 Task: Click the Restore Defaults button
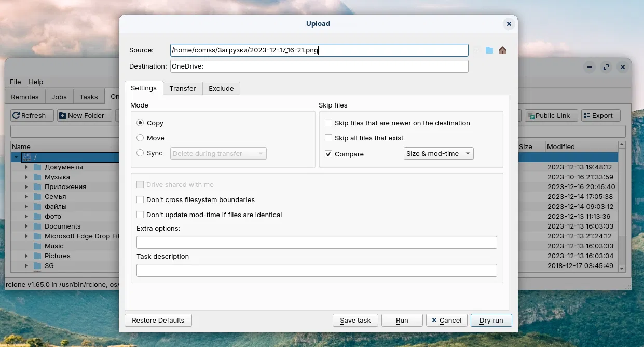pyautogui.click(x=158, y=320)
